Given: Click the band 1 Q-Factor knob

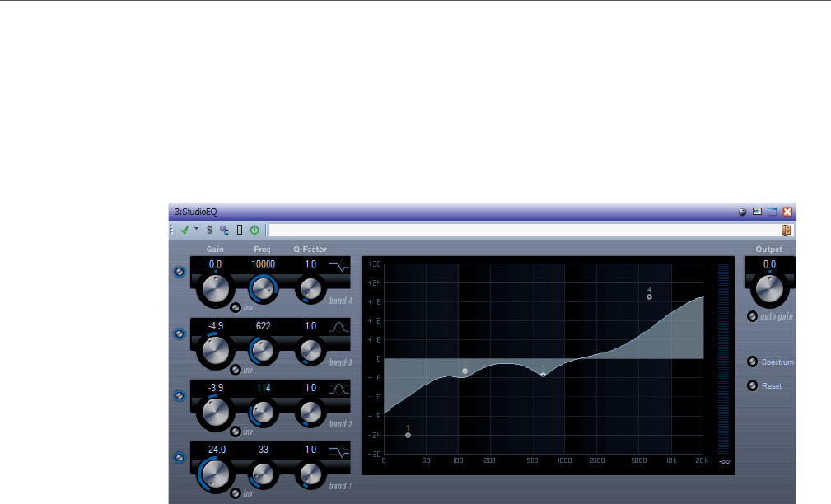Looking at the screenshot, I should (310, 474).
